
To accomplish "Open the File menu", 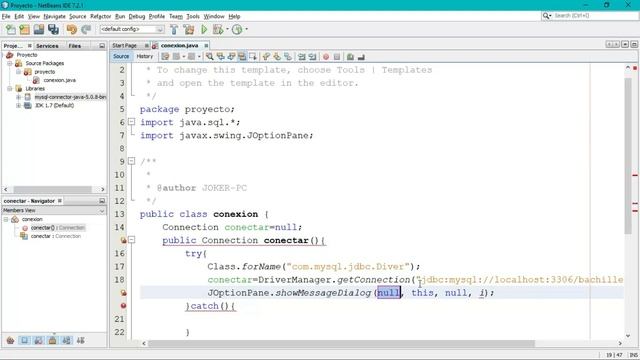I will 6,16.
